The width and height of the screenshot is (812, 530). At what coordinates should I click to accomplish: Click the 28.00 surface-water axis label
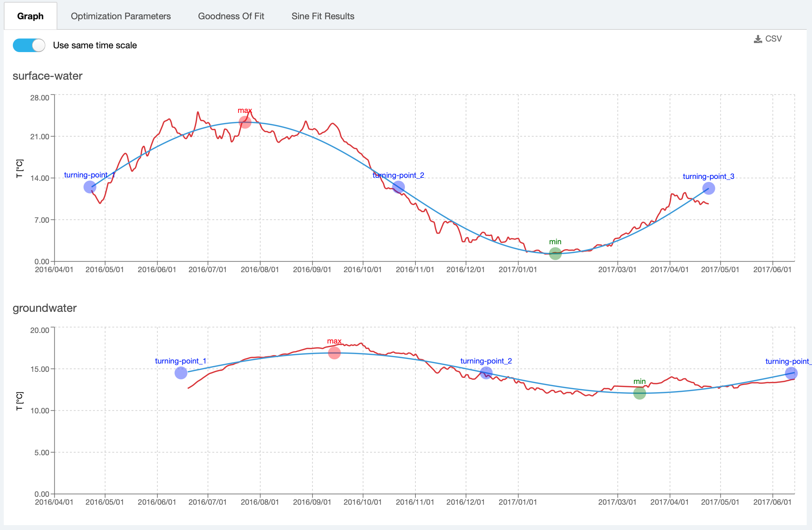pyautogui.click(x=40, y=98)
